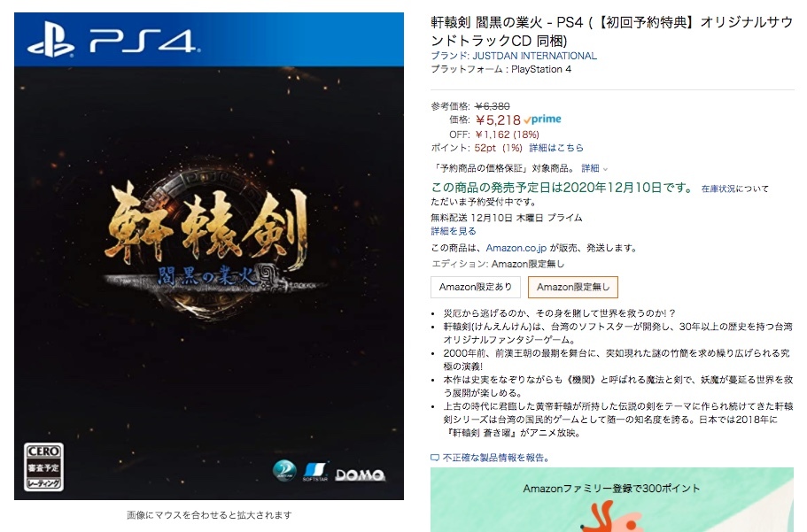This screenshot has height=532, width=807.
Task: Open the Amazon.co.jp seller link
Action: [x=516, y=248]
